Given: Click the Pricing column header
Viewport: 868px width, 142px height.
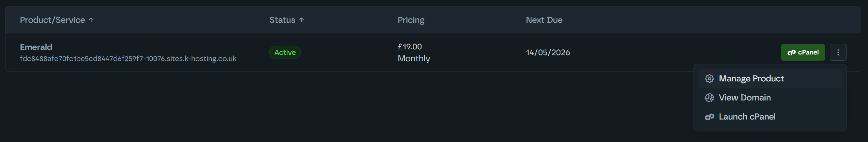Looking at the screenshot, I should 411,20.
